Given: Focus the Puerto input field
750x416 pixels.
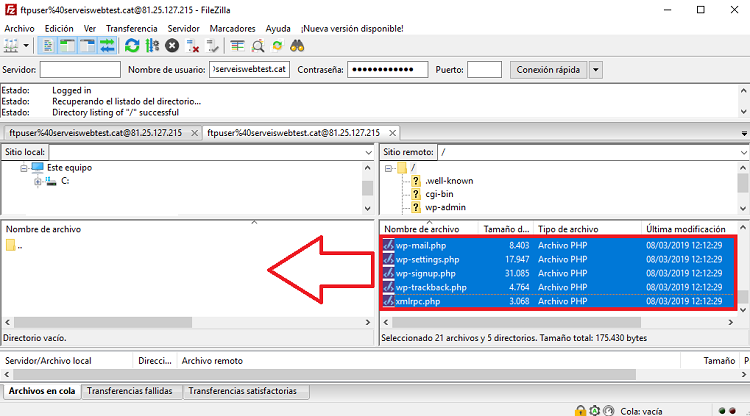Looking at the screenshot, I should click(x=484, y=69).
